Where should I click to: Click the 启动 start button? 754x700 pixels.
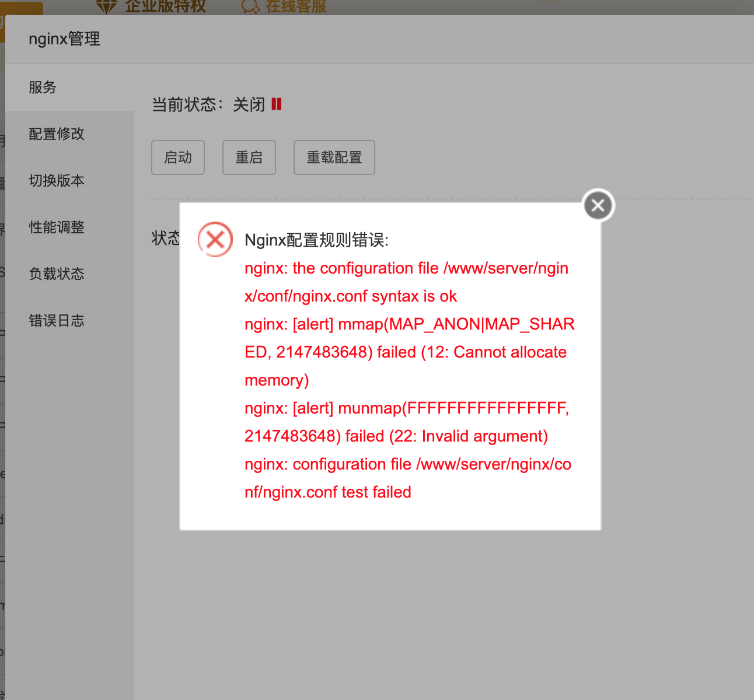pos(178,157)
